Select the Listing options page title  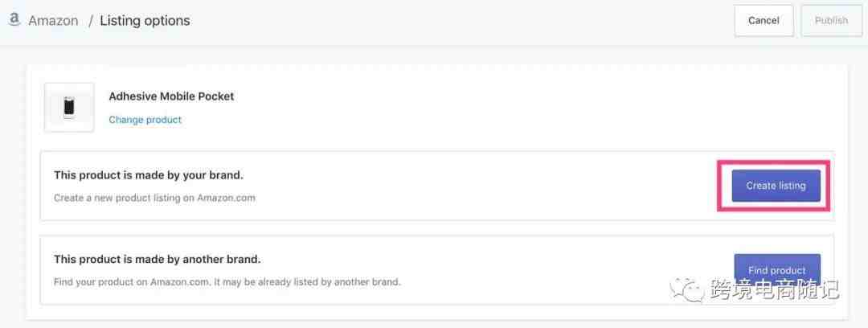(x=145, y=21)
